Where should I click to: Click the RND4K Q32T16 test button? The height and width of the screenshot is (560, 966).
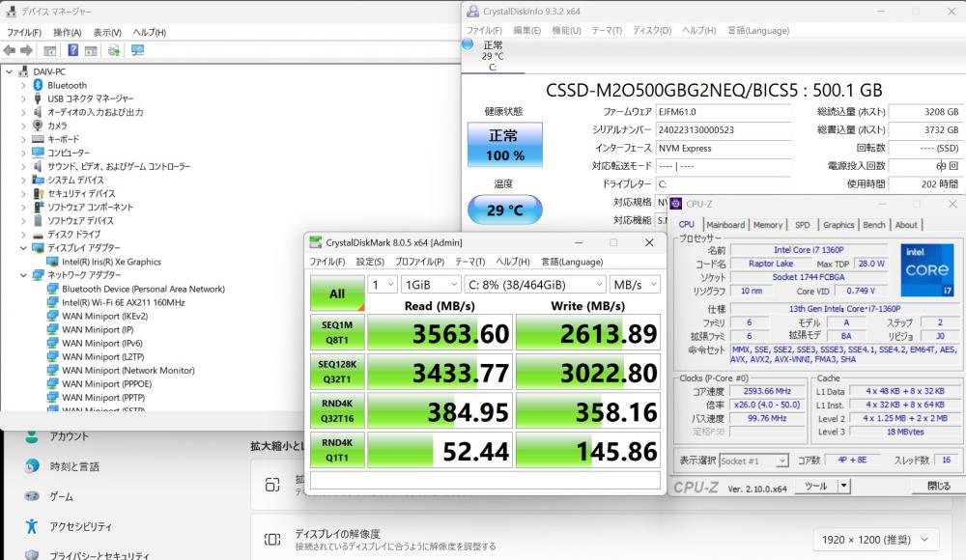[337, 411]
